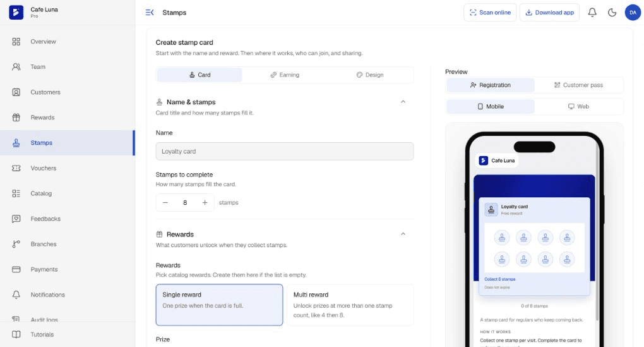
Task: Click the Loyalty card stamp icon in preview
Action: click(x=491, y=210)
